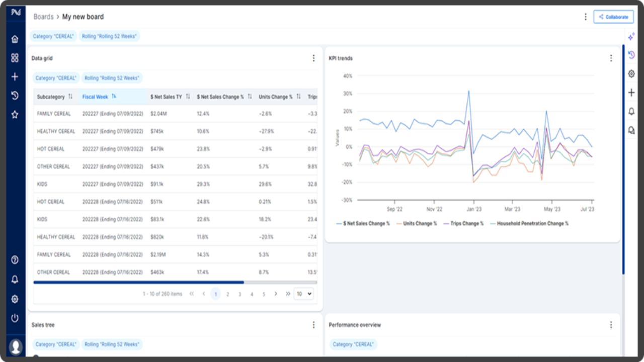This screenshot has height=362, width=644.
Task: Select page 5 in pagination
Action: 264,294
